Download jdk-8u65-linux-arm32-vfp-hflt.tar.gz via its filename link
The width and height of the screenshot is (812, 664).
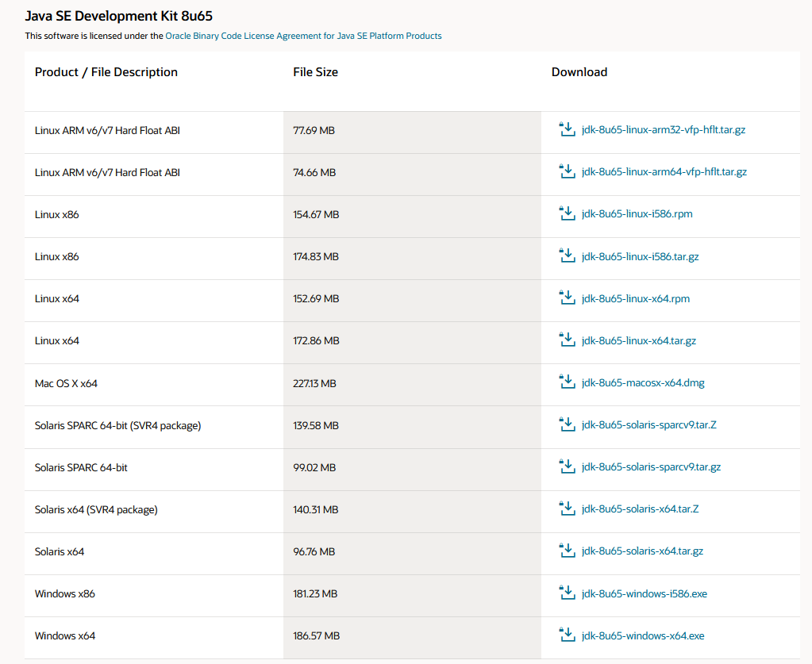(x=664, y=130)
